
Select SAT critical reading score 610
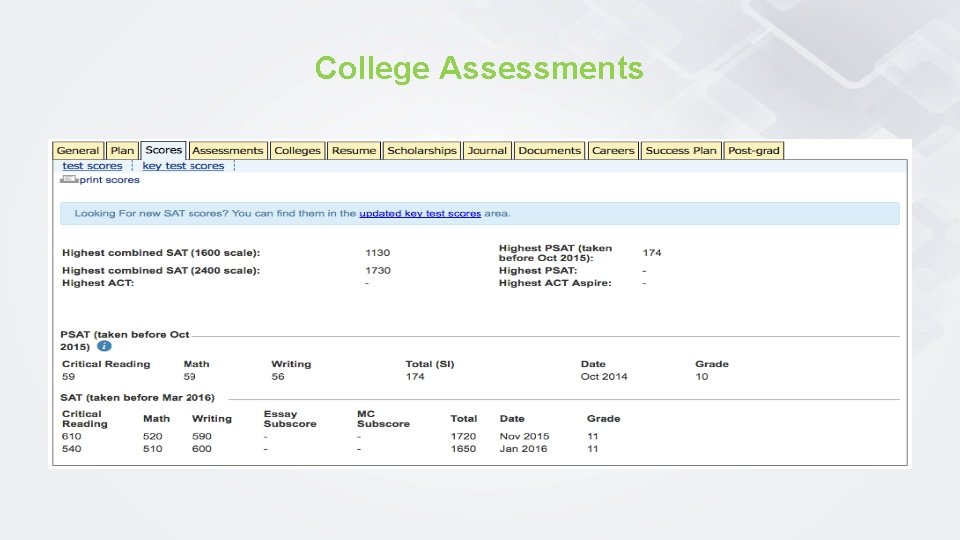tap(72, 437)
